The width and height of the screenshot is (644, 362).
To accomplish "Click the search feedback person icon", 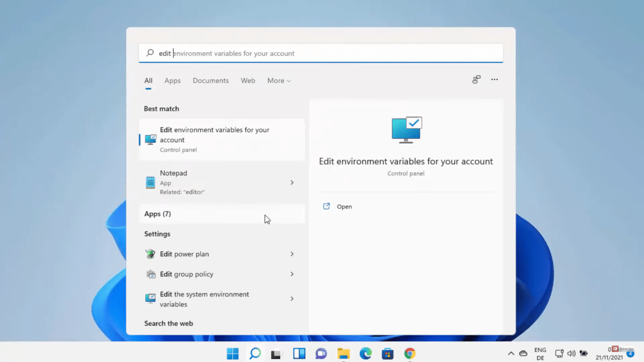I will pyautogui.click(x=476, y=79).
